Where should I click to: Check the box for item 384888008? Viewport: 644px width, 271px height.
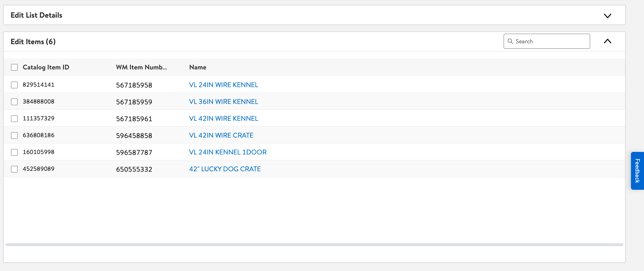[x=14, y=102]
